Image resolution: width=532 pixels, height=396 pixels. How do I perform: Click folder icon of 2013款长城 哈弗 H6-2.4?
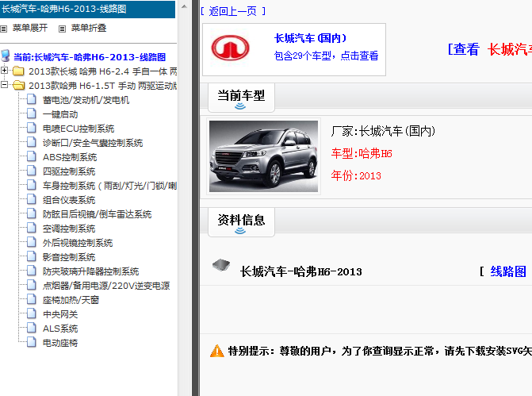coord(18,71)
